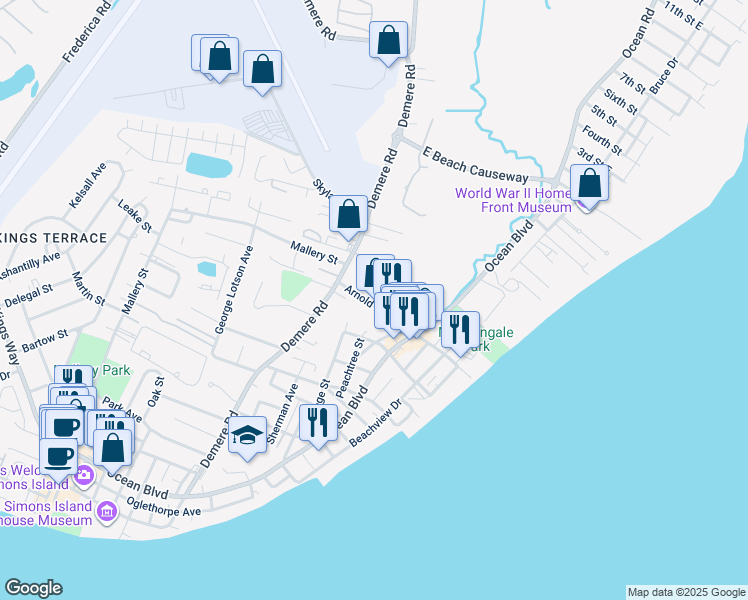Click the standalone restaurant marker near Beachview Dr
748x600 pixels.
click(318, 423)
